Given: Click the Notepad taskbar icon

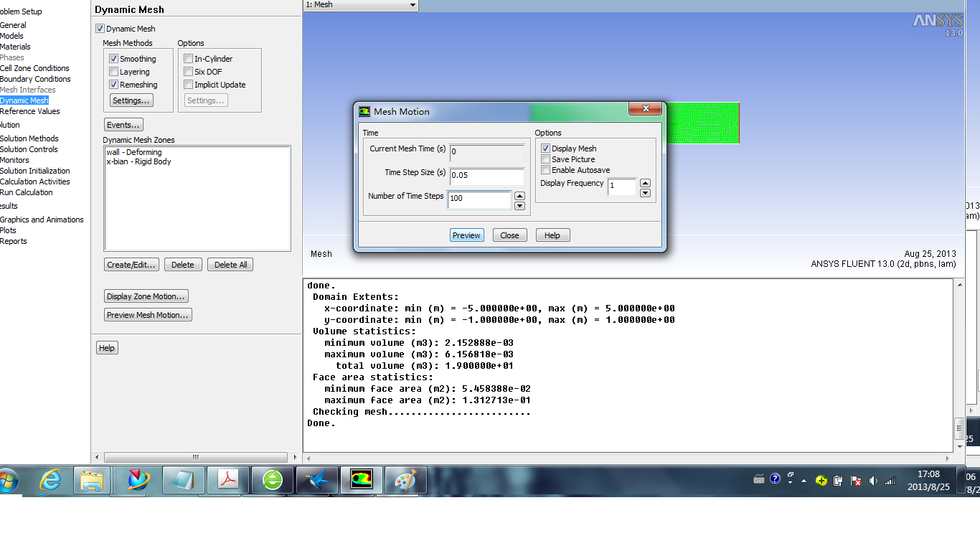Looking at the screenshot, I should tap(184, 480).
